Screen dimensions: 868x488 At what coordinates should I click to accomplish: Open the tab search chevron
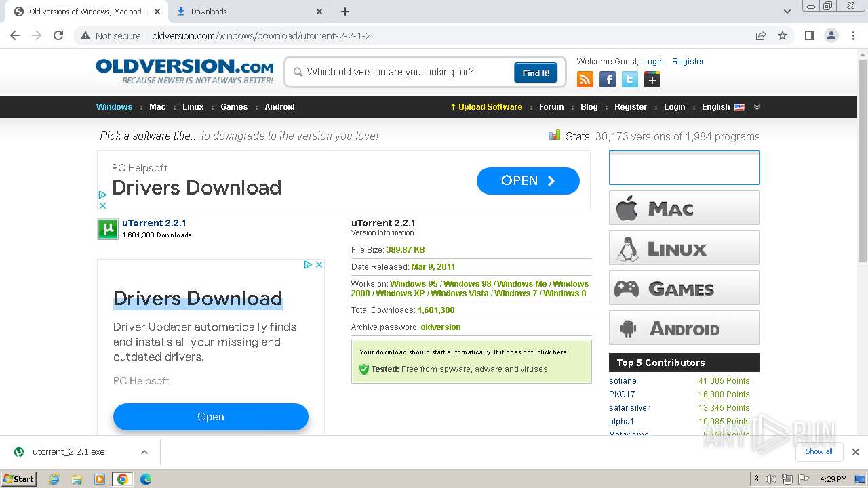[x=787, y=12]
